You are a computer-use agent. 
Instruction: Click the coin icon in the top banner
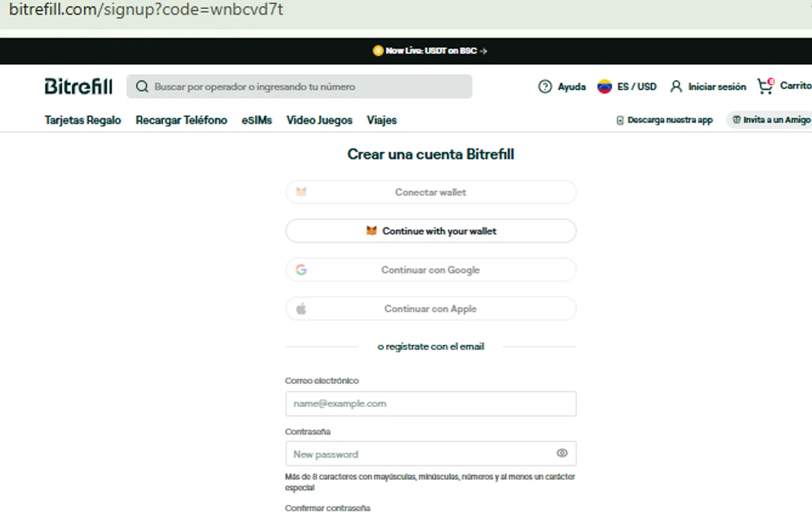(378, 51)
